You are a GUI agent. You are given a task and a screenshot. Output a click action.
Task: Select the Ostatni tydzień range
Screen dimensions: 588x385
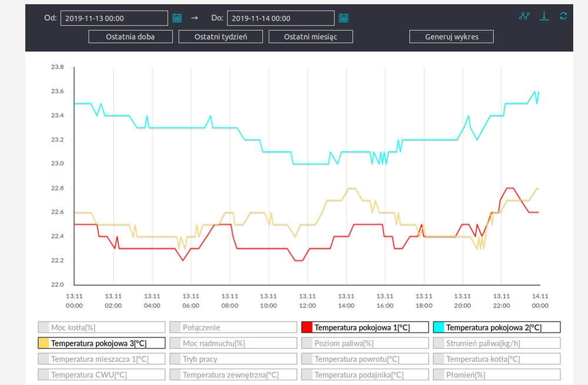click(x=220, y=36)
